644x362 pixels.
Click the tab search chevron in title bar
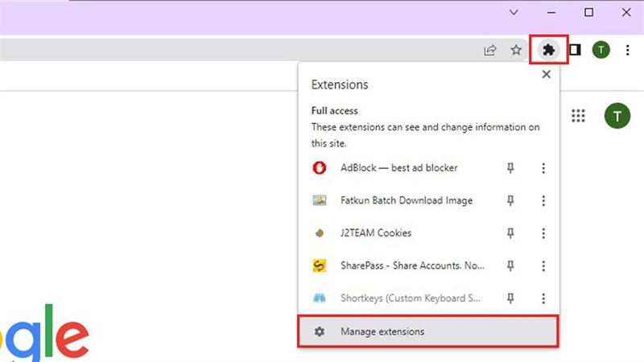click(514, 12)
